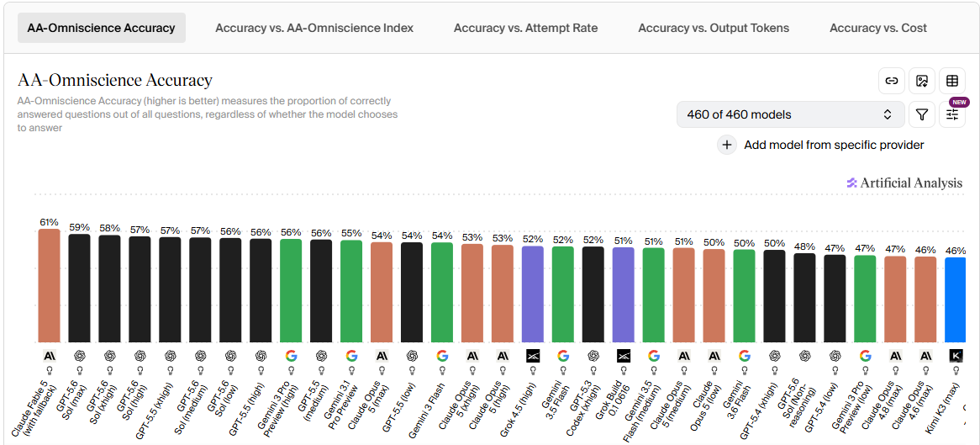Select the AA-Omniscience Accuracy tab
Viewport: 980px width, 445px height.
click(101, 28)
